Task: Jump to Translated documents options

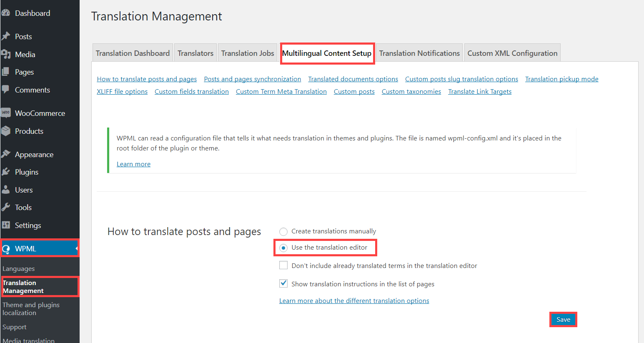Action: point(353,79)
